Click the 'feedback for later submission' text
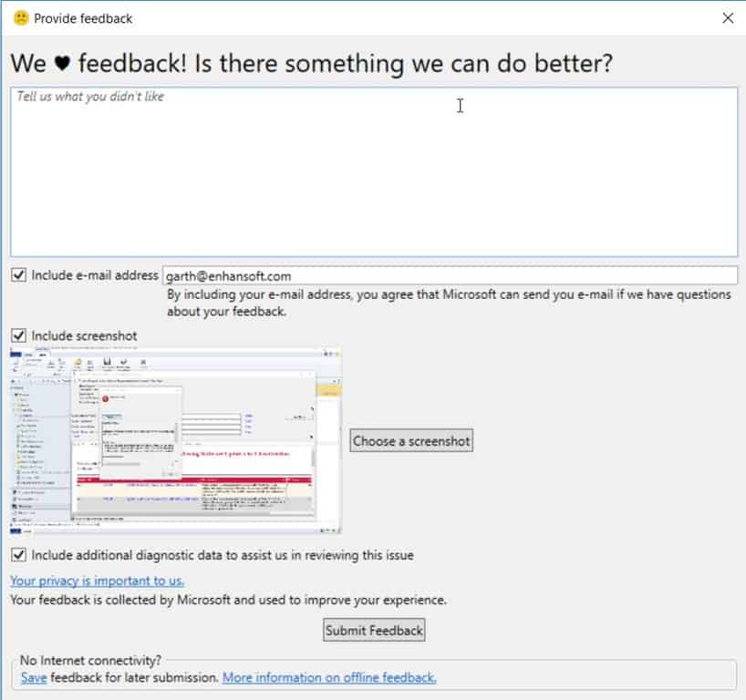This screenshot has width=746, height=700. (134, 677)
